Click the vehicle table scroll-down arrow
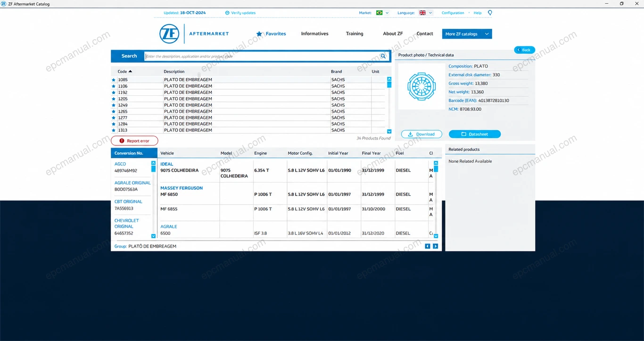644x341 pixels. click(x=436, y=236)
